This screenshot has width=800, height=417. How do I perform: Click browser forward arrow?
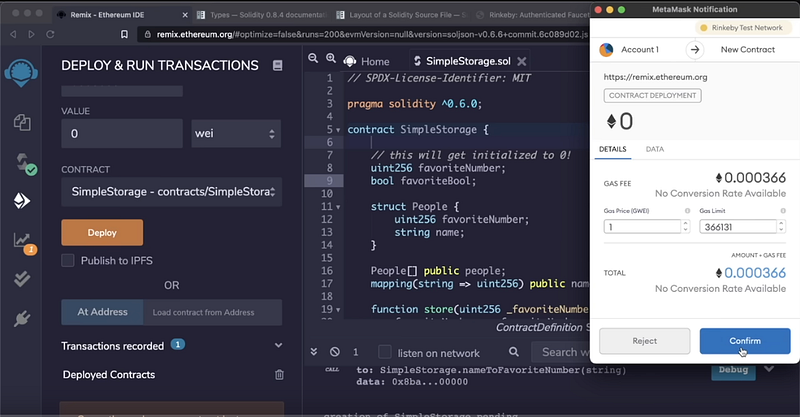coord(32,34)
